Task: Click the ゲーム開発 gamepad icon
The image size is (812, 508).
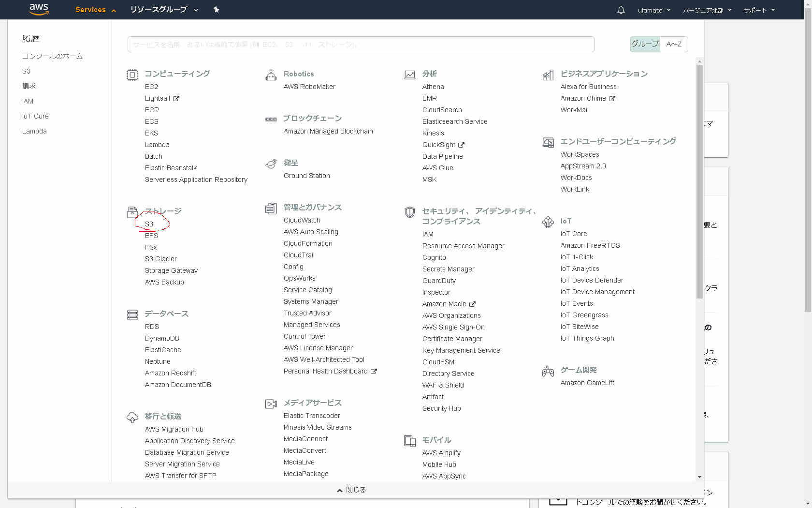Action: click(x=548, y=371)
